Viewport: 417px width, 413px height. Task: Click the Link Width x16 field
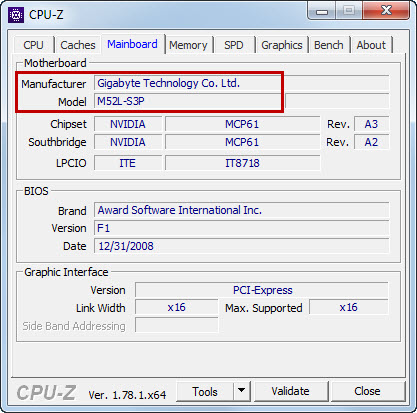pos(176,307)
